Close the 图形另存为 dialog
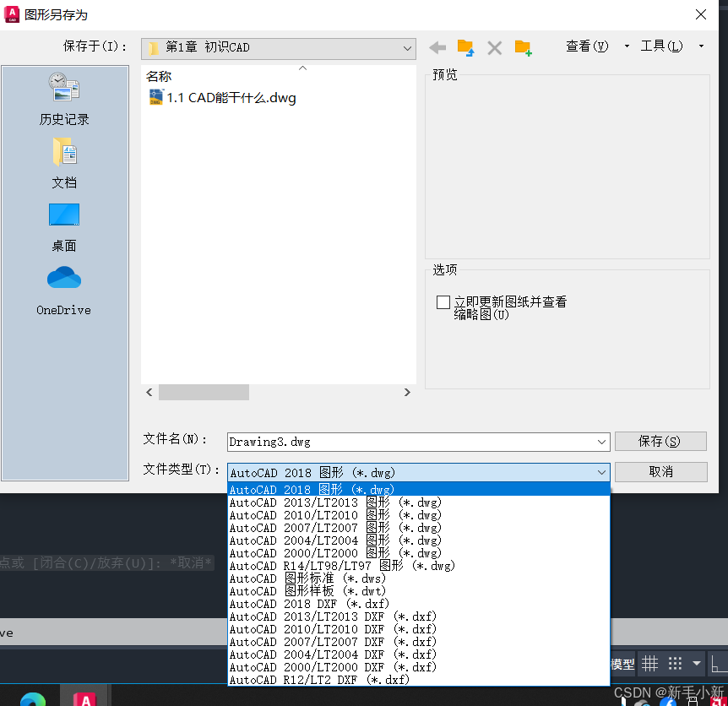728x706 pixels. (x=701, y=14)
